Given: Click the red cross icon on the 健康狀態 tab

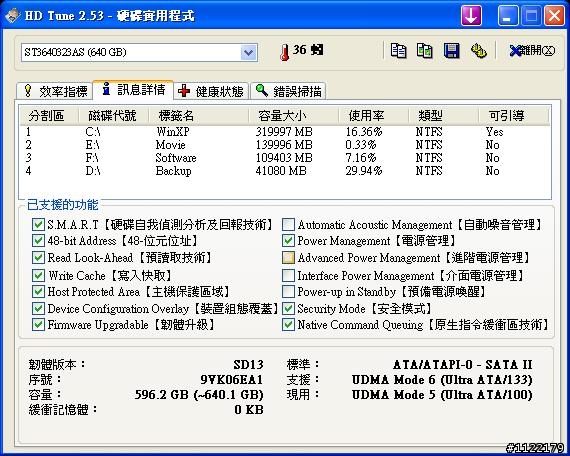Looking at the screenshot, I should tap(184, 91).
